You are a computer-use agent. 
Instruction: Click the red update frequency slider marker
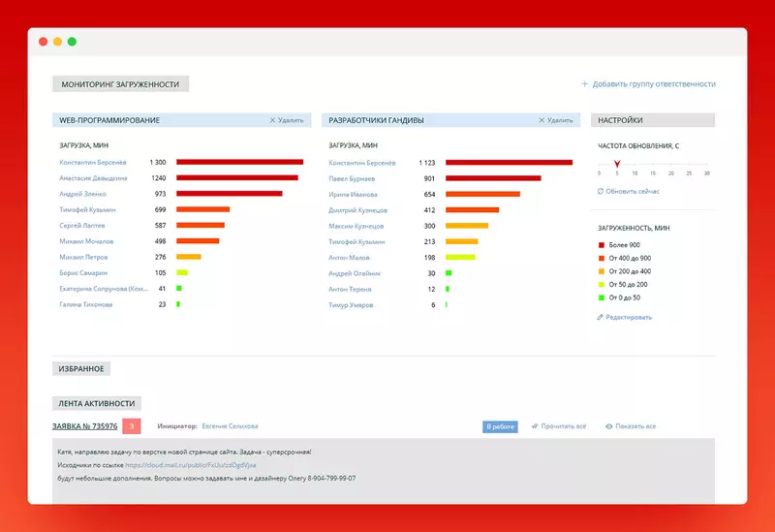pyautogui.click(x=616, y=164)
